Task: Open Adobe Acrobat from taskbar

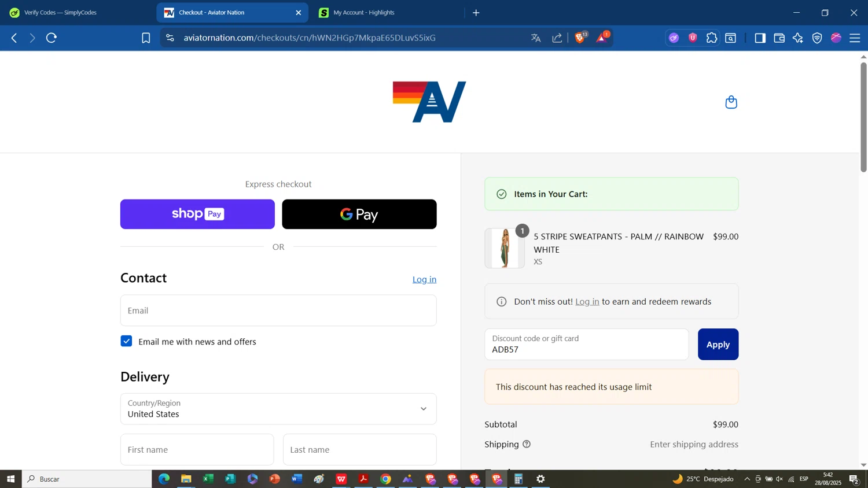Action: [363, 479]
